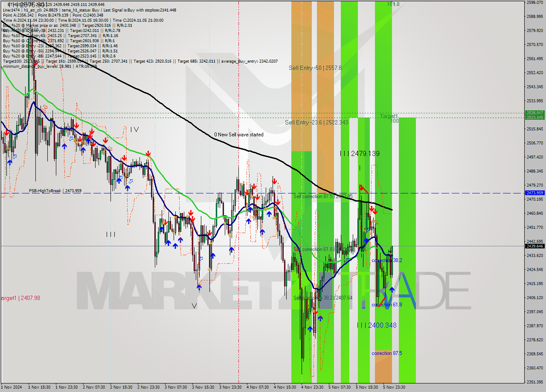The height and width of the screenshot is (392, 546).
Task: Select the '3 Nov 15:30' time axis label
Action: [x=203, y=387]
